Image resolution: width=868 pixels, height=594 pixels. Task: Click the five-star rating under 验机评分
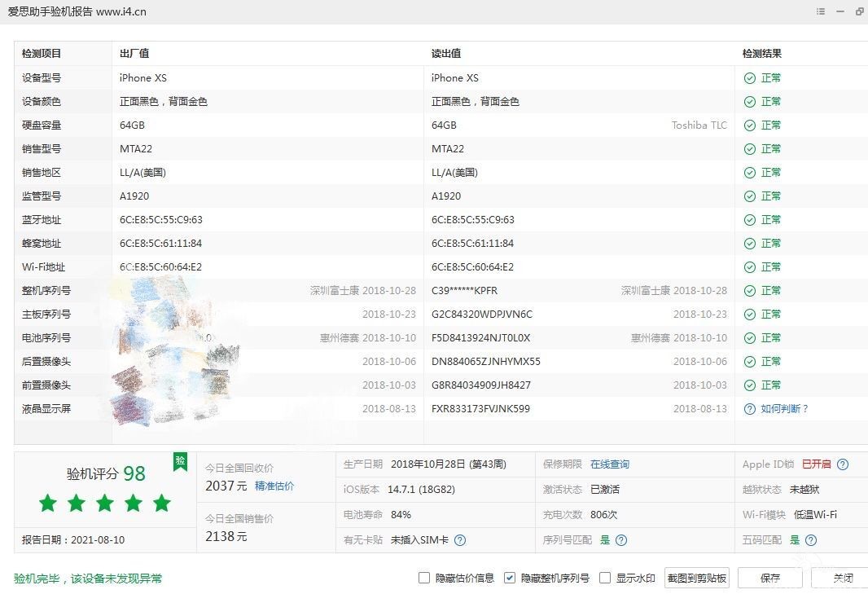coord(105,503)
